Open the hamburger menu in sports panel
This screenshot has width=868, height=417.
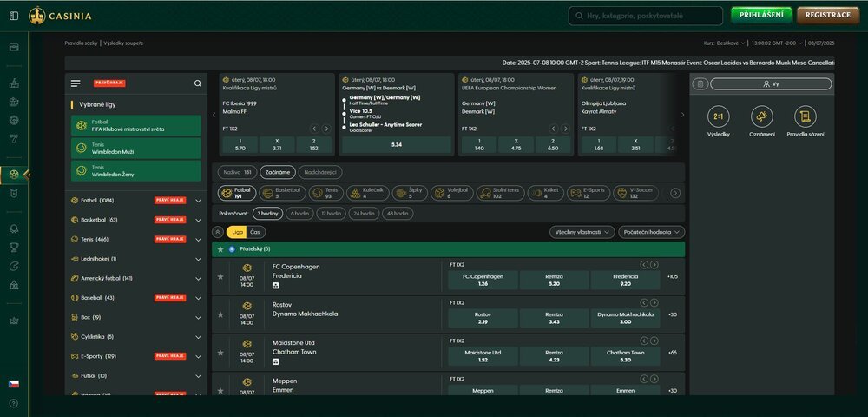(x=76, y=83)
